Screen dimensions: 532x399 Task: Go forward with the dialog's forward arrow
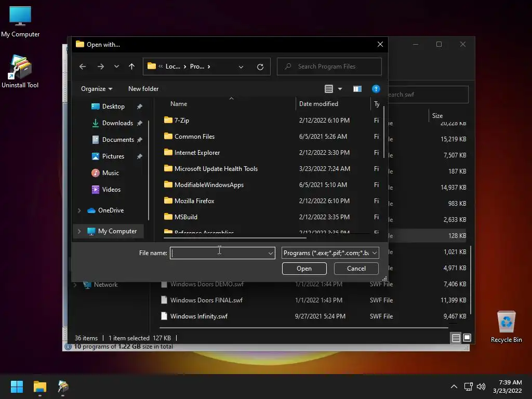coord(101,66)
